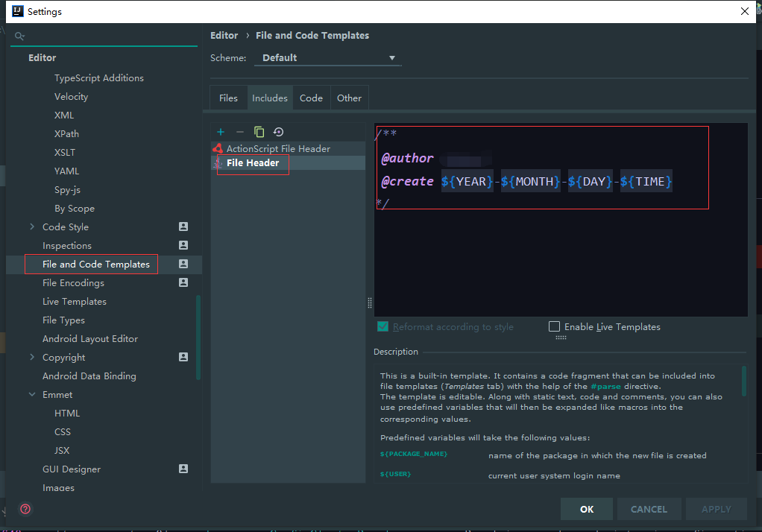Screen dimensions: 762x532
Task: Click the CANCEL button
Action: pyautogui.click(x=649, y=509)
